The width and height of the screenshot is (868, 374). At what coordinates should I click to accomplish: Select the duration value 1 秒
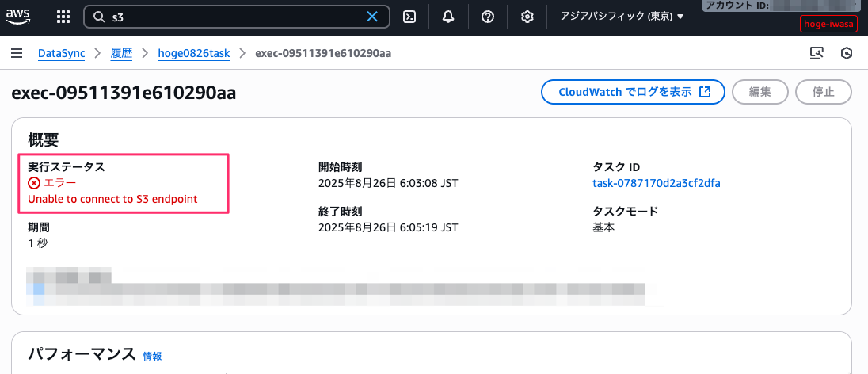pos(38,242)
